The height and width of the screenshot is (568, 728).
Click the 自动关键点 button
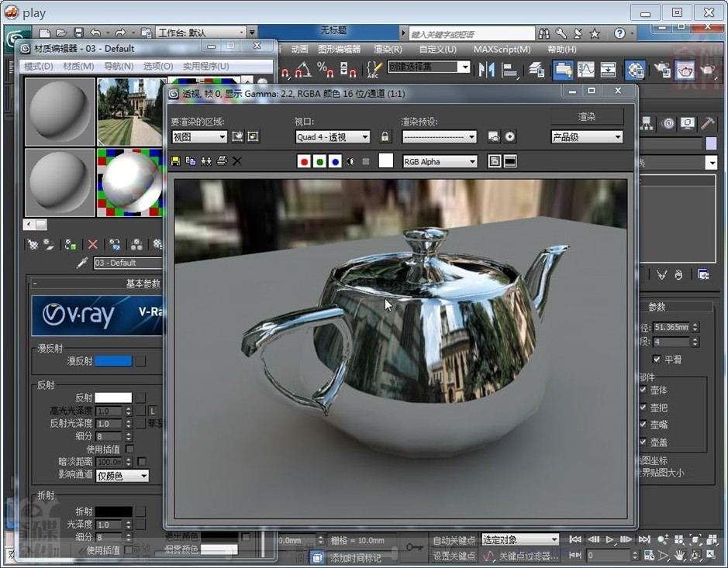454,539
